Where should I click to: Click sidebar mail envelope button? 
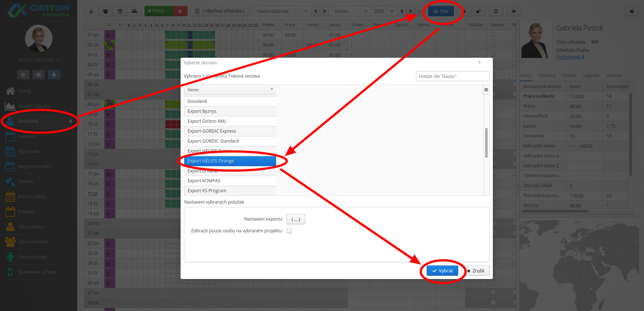pyautogui.click(x=39, y=75)
